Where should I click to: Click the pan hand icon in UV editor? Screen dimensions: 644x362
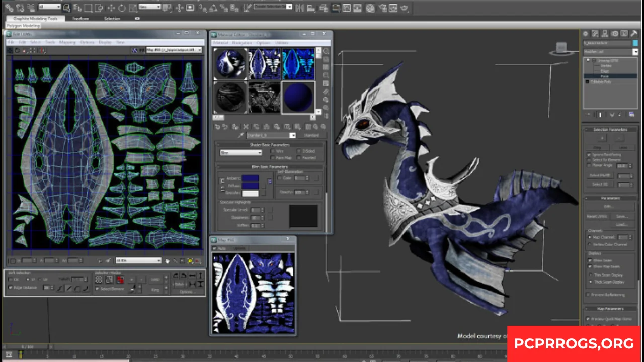pos(167,261)
